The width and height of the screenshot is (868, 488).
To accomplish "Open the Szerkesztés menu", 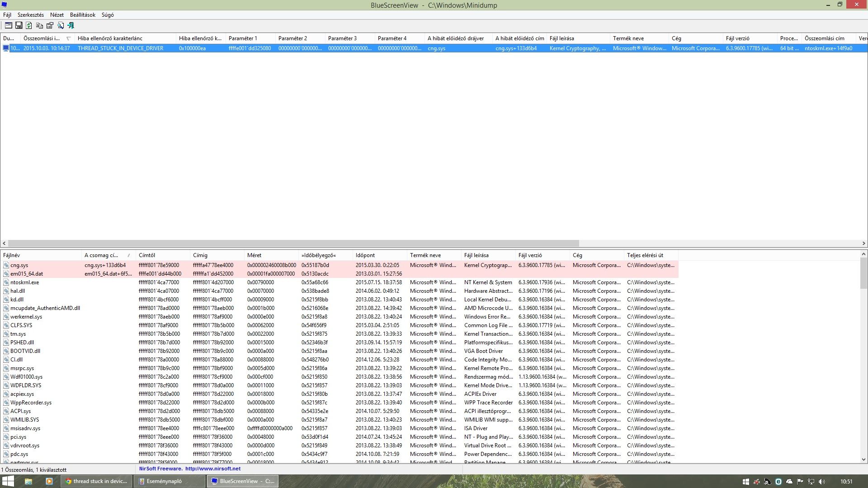I will click(31, 15).
